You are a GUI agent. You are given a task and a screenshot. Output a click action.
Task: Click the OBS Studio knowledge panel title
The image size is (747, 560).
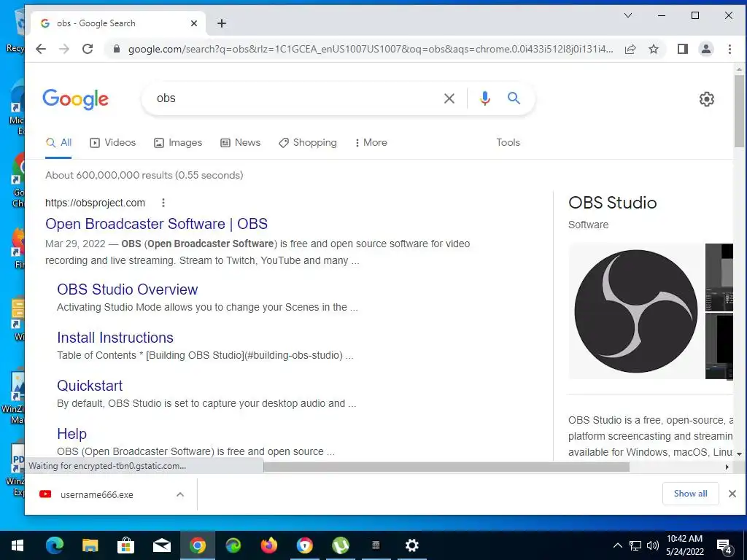click(x=612, y=203)
